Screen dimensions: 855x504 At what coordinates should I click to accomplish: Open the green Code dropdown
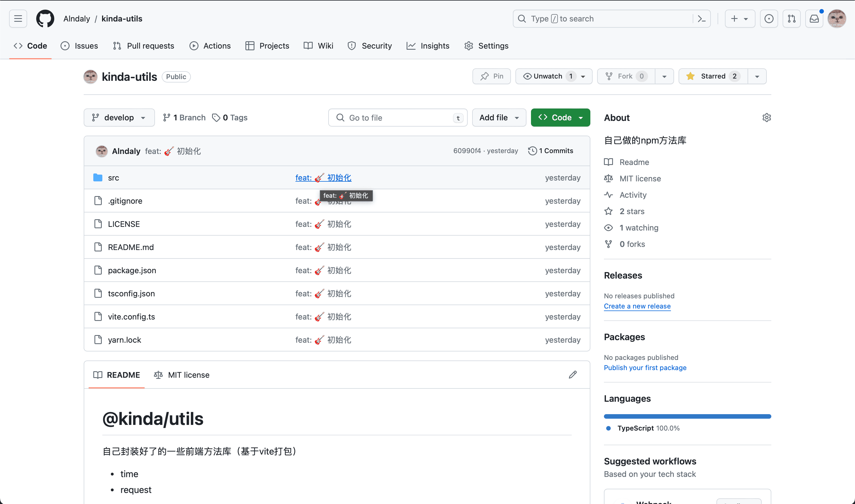[x=560, y=118]
